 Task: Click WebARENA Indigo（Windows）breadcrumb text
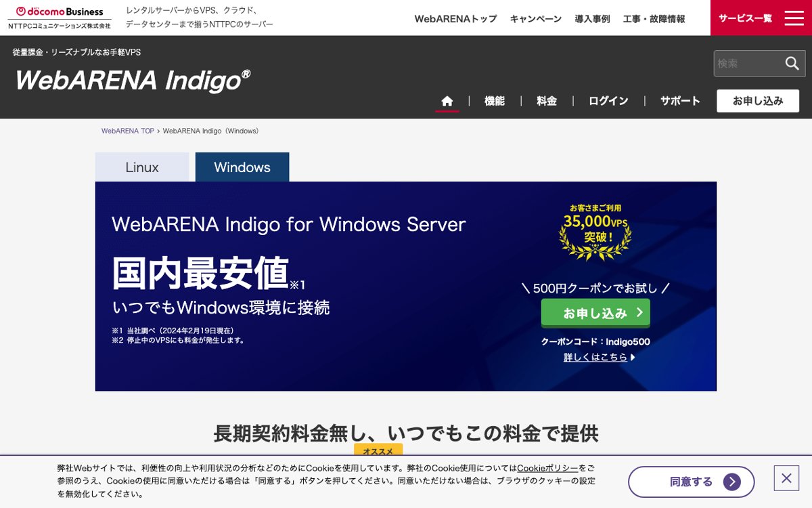click(211, 131)
